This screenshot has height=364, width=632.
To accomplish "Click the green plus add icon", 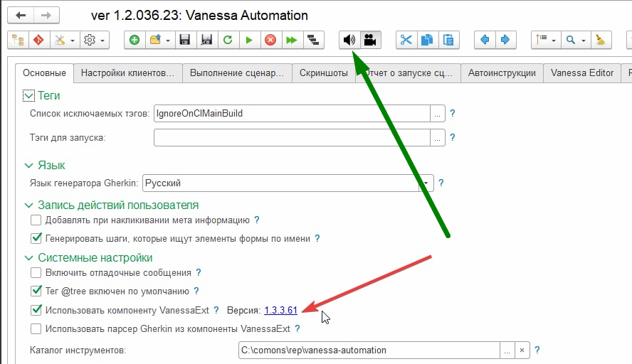I will (135, 40).
